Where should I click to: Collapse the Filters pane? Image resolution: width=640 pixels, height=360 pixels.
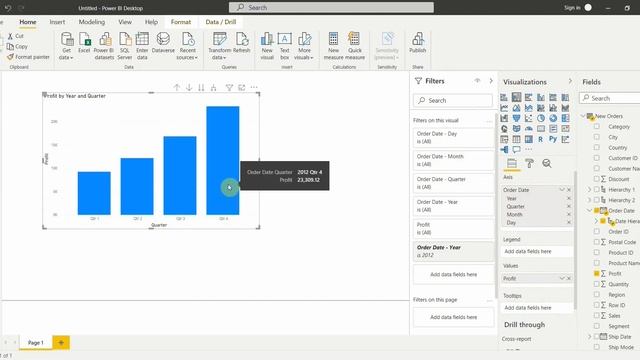click(x=491, y=81)
